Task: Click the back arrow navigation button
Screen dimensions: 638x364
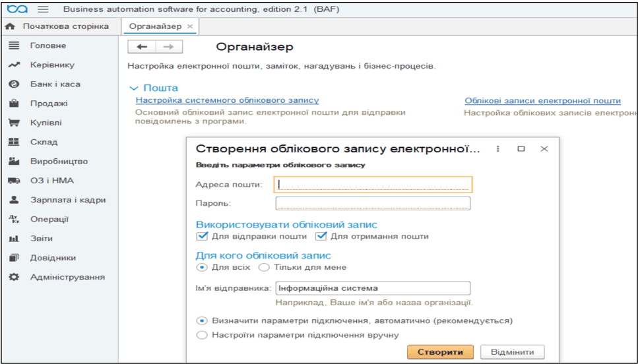Action: click(x=142, y=47)
